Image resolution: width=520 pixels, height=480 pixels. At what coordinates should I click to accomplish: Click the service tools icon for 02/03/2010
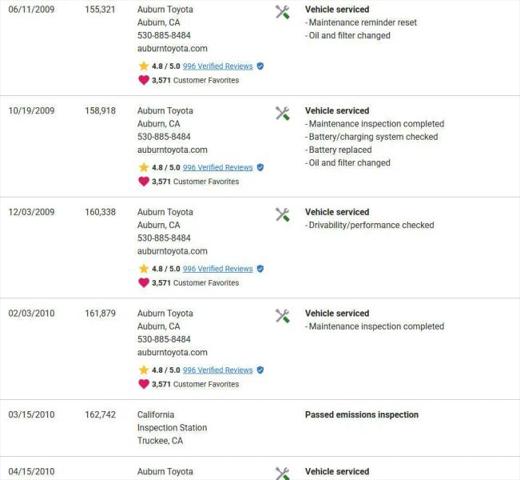tap(282, 316)
